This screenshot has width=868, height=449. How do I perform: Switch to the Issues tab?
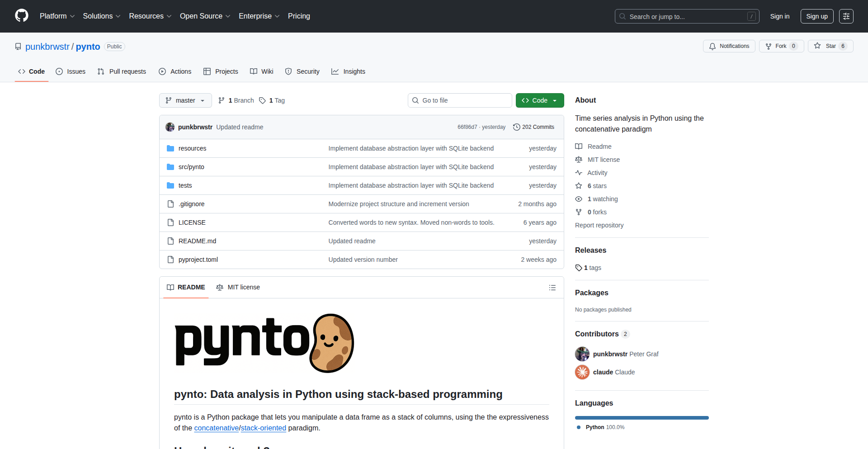click(71, 71)
